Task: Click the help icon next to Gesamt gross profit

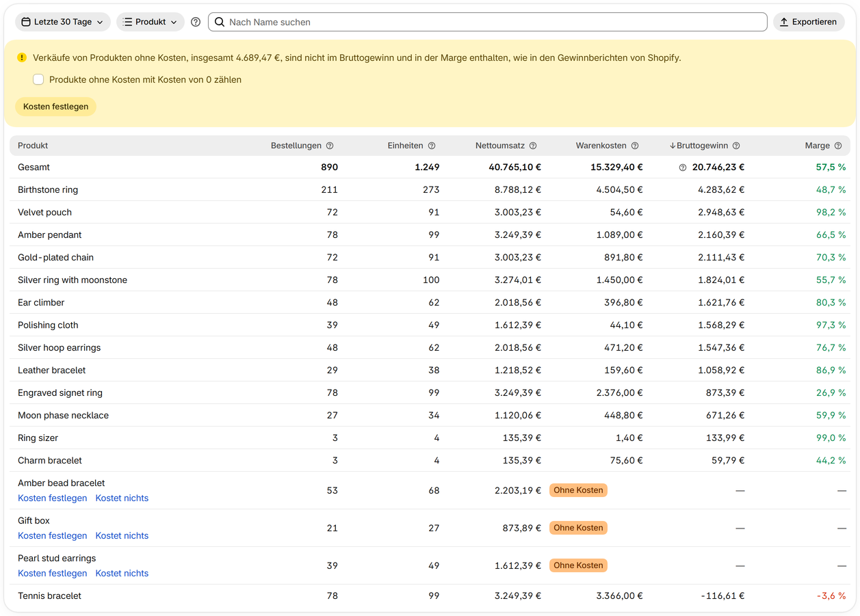Action: [x=683, y=168]
